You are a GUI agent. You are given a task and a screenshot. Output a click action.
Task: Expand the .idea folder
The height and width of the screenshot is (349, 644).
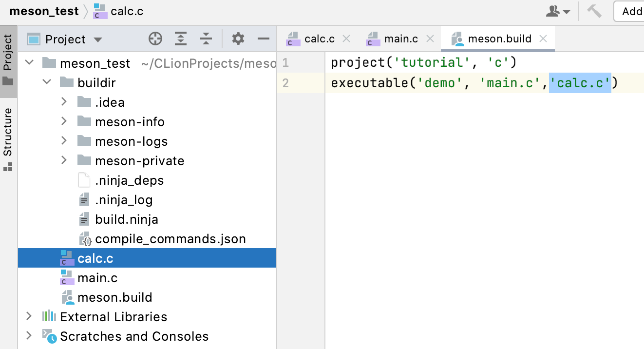(63, 102)
